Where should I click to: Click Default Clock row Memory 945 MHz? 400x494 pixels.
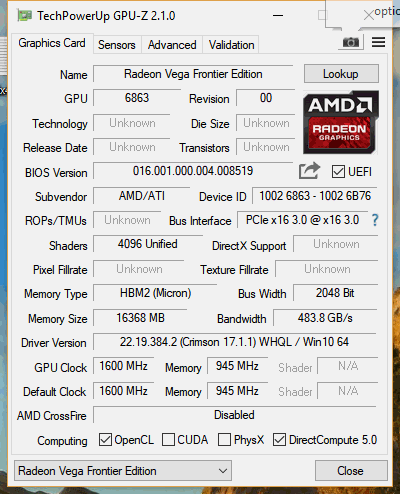tap(237, 390)
